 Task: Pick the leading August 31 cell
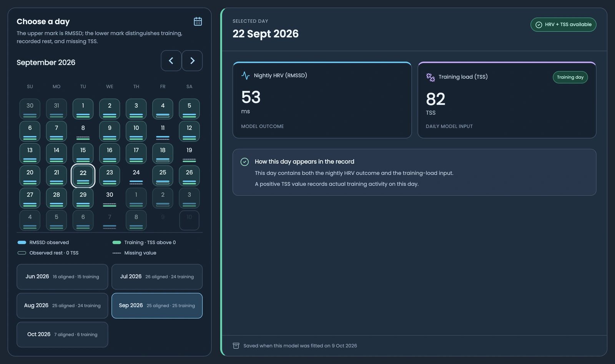tap(57, 109)
